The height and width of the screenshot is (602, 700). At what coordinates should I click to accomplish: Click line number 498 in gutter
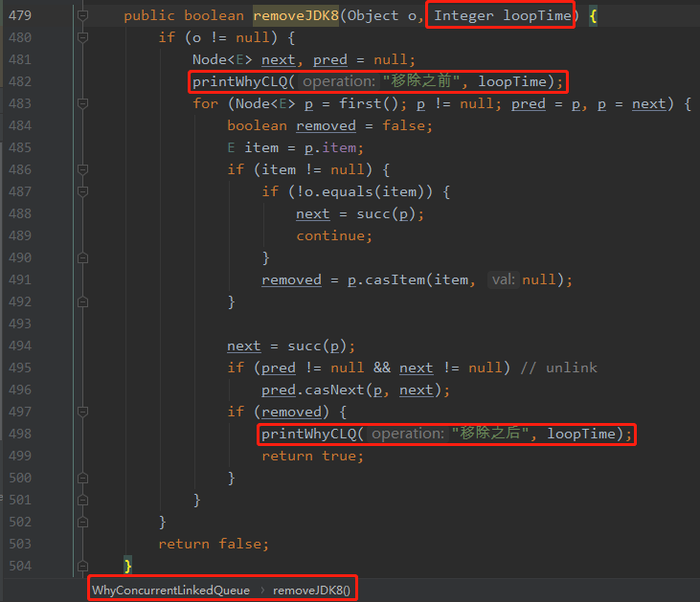pyautogui.click(x=20, y=434)
